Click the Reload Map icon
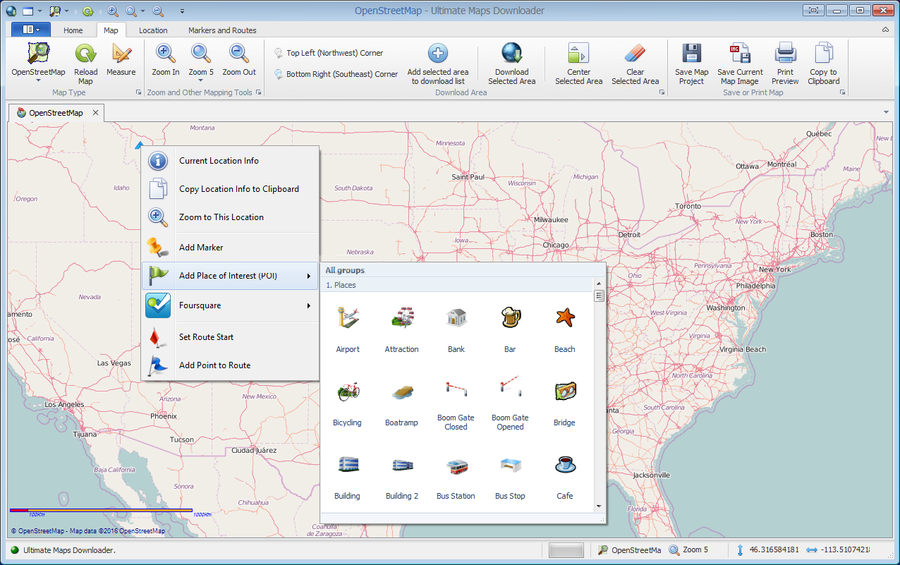 tap(86, 54)
